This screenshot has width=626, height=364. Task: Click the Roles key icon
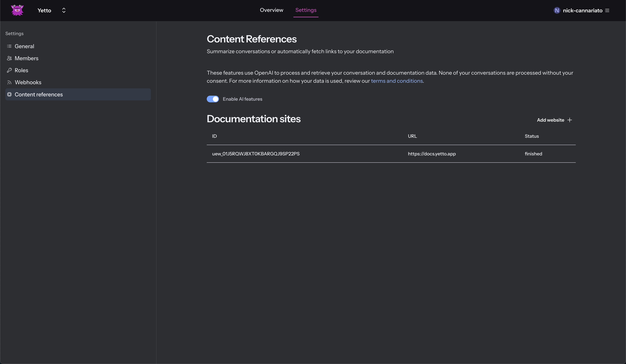(x=9, y=70)
